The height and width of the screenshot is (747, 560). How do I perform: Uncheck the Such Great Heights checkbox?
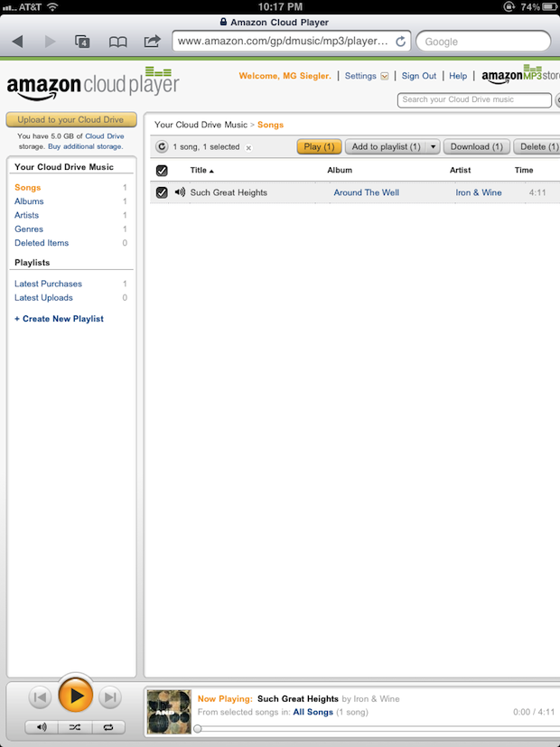tap(162, 192)
